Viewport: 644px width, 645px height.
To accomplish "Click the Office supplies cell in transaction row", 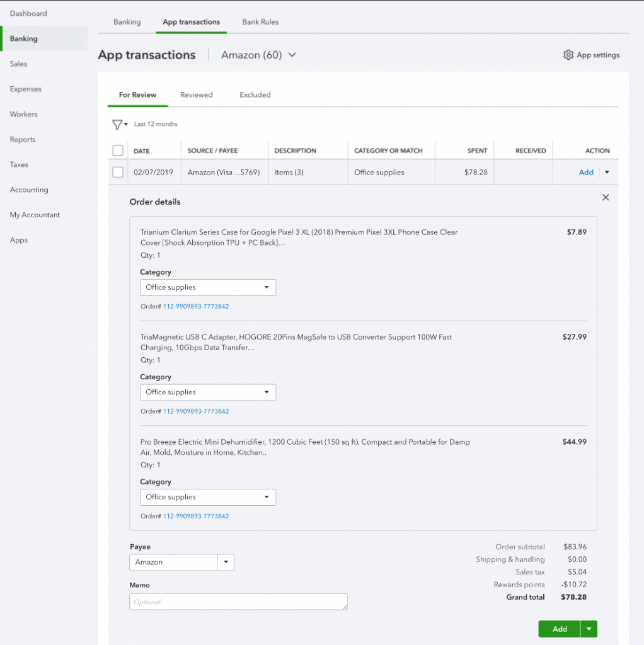I will pos(379,173).
